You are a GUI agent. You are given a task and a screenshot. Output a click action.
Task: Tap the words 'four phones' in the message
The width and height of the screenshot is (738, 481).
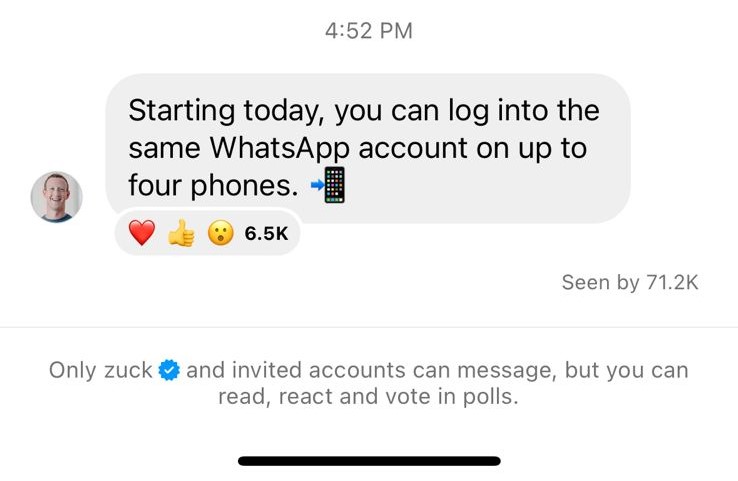213,185
